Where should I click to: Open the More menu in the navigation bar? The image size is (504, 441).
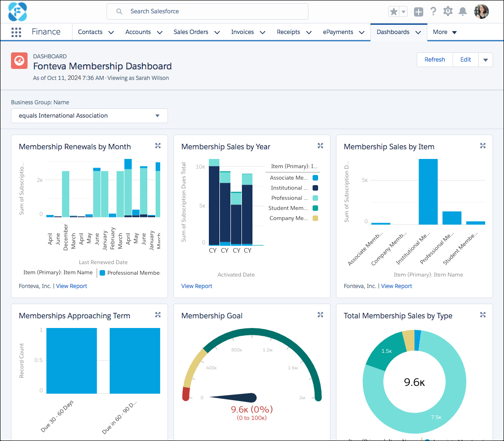click(443, 32)
